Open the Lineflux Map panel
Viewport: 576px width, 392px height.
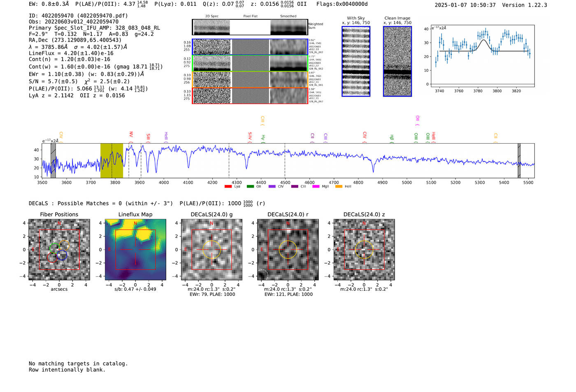pyautogui.click(x=135, y=250)
